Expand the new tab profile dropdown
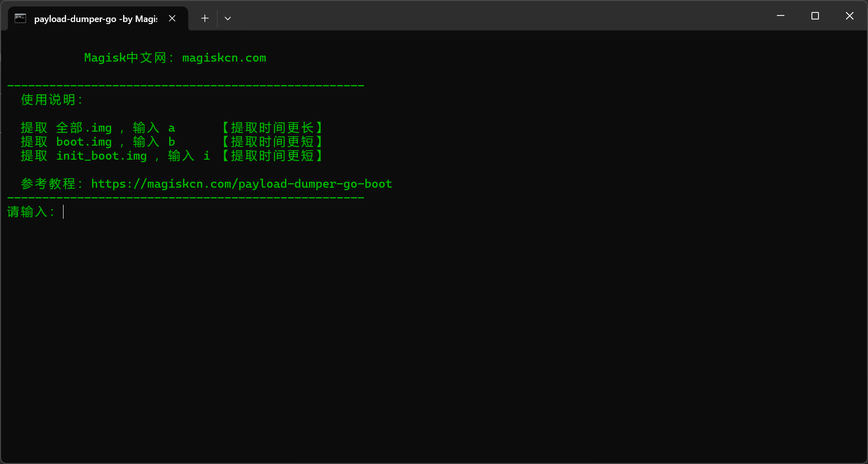 coord(228,19)
